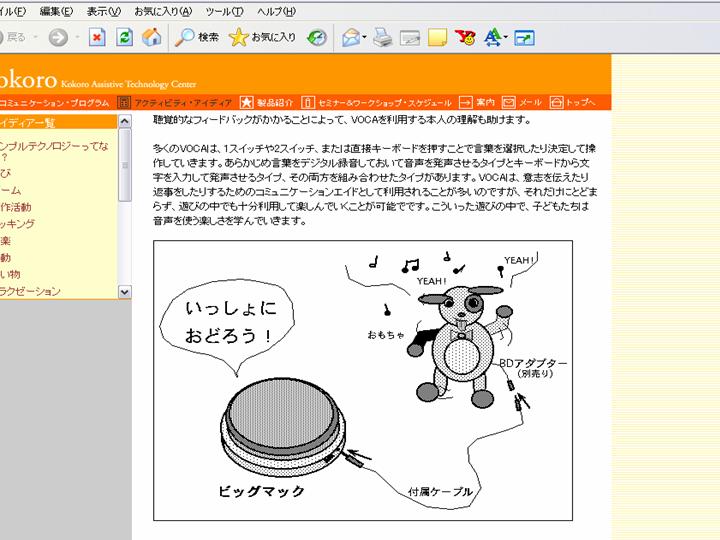Click the envelope icon beside メール
Viewport: 720px width, 540px height.
(x=509, y=102)
